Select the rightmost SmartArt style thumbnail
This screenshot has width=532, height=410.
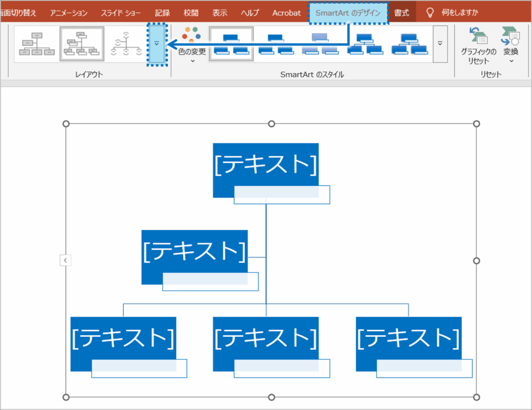[409, 44]
